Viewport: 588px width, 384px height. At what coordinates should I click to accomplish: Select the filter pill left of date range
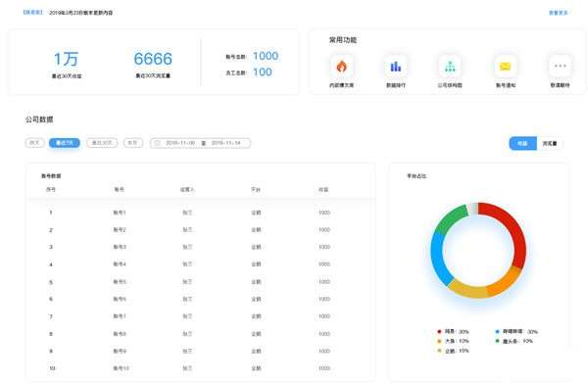(x=133, y=143)
